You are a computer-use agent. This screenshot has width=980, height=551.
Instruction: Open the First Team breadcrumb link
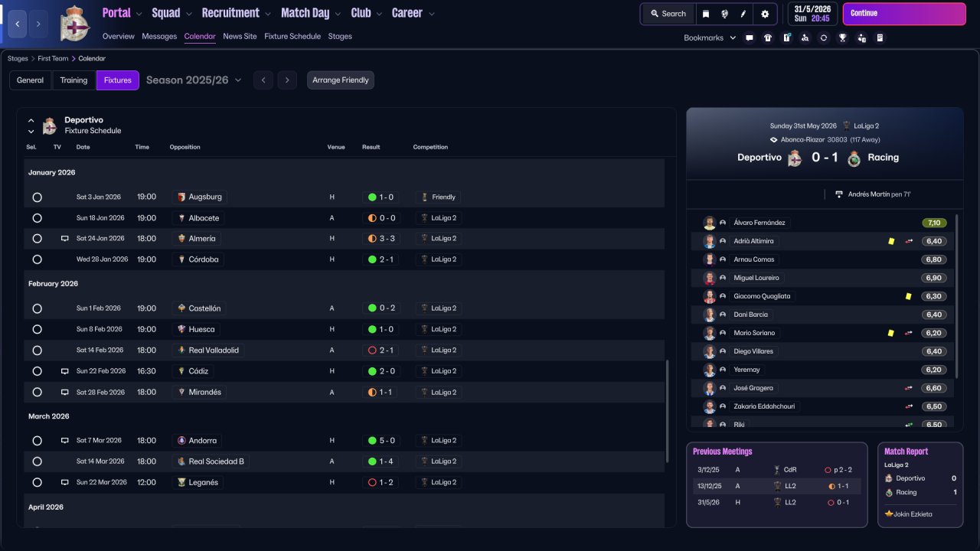click(53, 58)
